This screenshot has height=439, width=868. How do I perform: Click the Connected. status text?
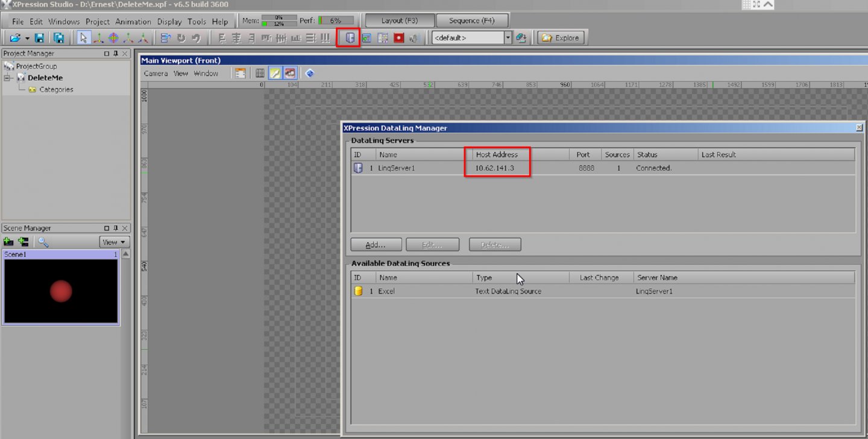tap(653, 168)
